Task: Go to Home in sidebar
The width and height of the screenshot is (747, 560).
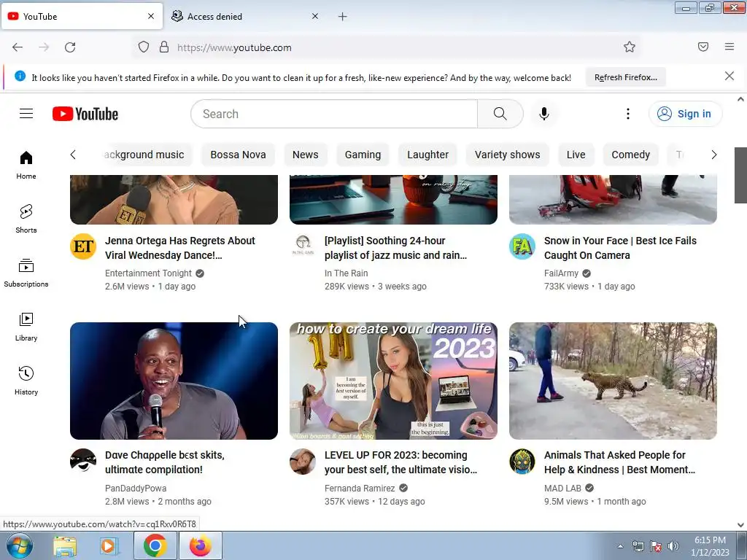Action: tap(26, 166)
